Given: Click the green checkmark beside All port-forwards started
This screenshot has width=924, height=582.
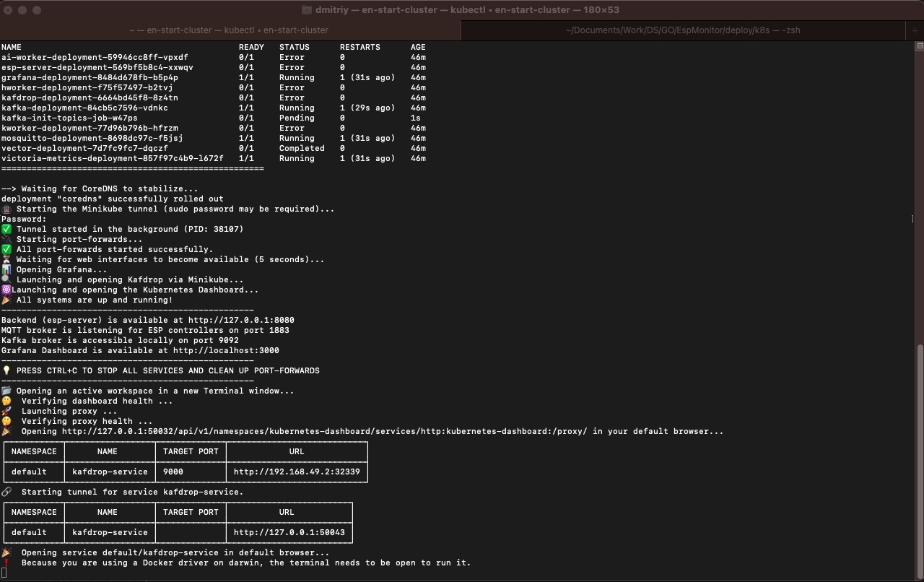Looking at the screenshot, I should pyautogui.click(x=6, y=249).
